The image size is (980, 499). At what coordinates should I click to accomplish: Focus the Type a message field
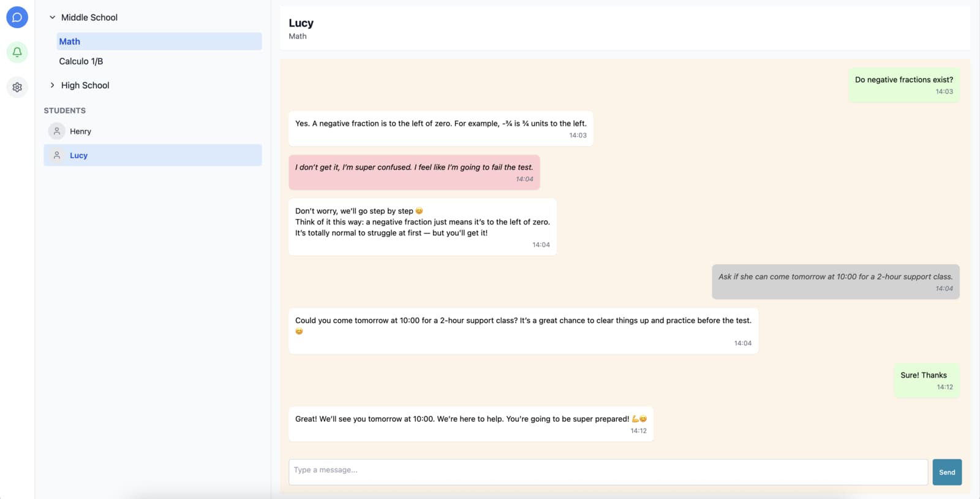pos(608,471)
